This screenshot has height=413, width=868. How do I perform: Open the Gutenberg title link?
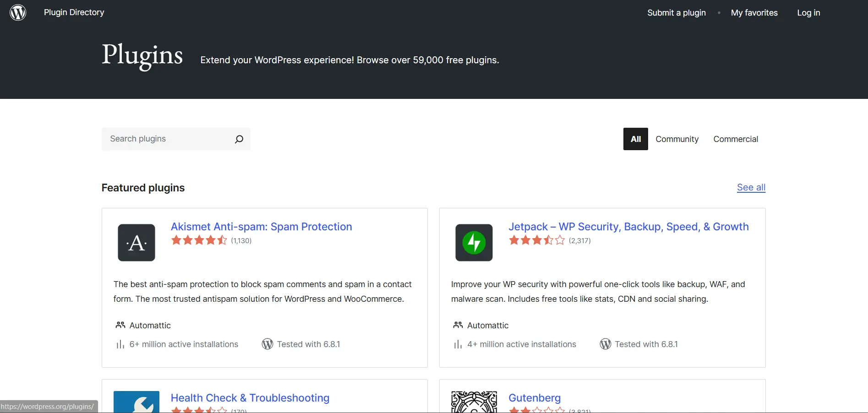[535, 398]
